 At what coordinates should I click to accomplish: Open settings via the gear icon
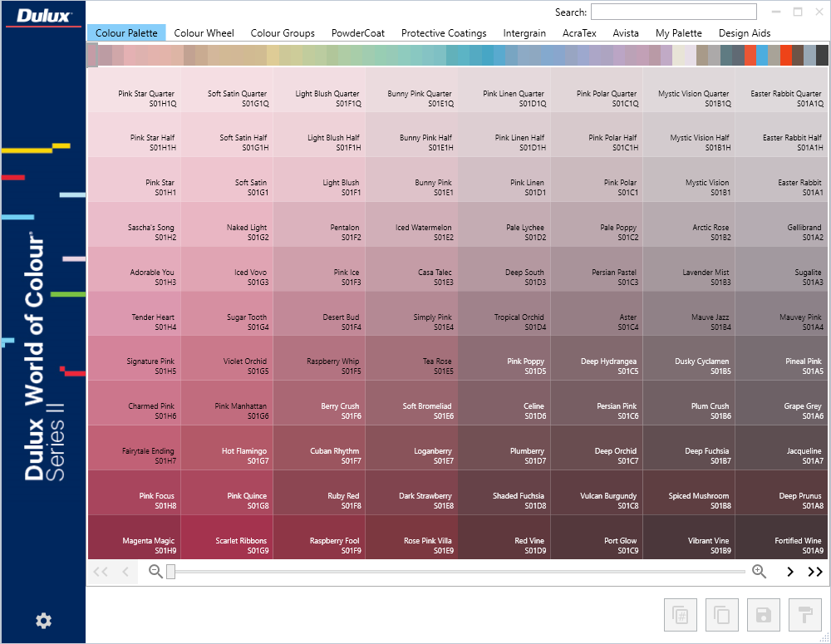(43, 621)
